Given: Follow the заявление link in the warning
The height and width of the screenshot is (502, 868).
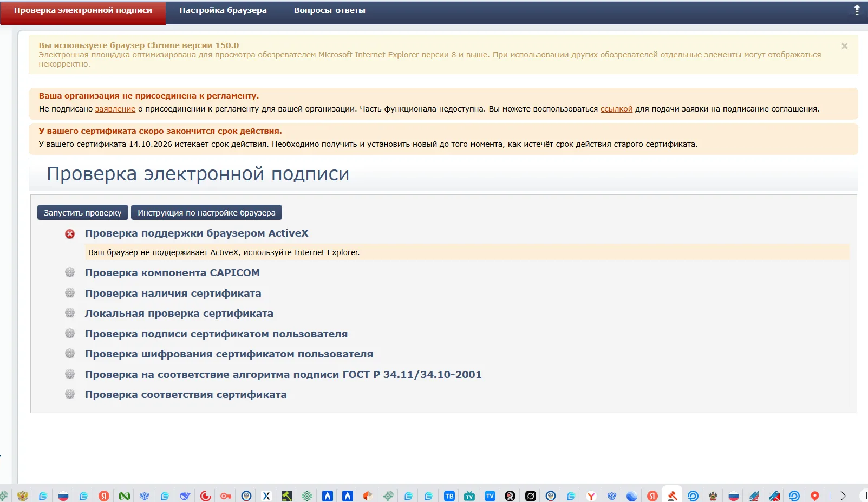Looking at the screenshot, I should [115, 109].
